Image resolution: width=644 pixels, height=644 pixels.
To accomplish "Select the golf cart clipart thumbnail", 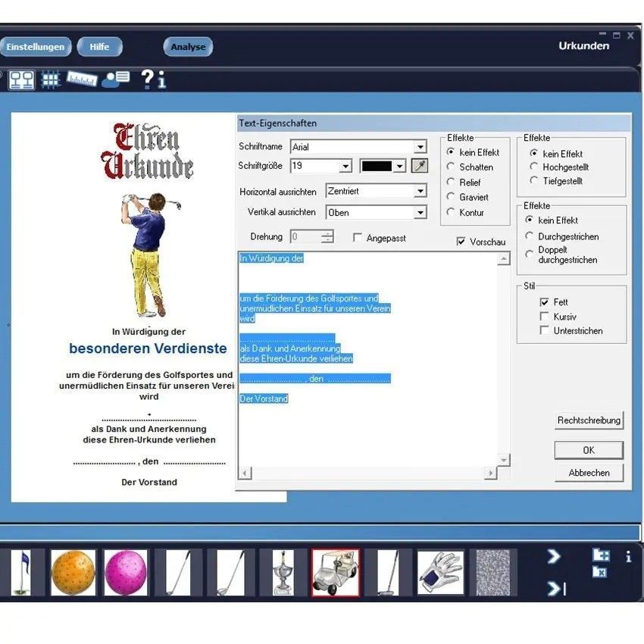I will pos(335,573).
